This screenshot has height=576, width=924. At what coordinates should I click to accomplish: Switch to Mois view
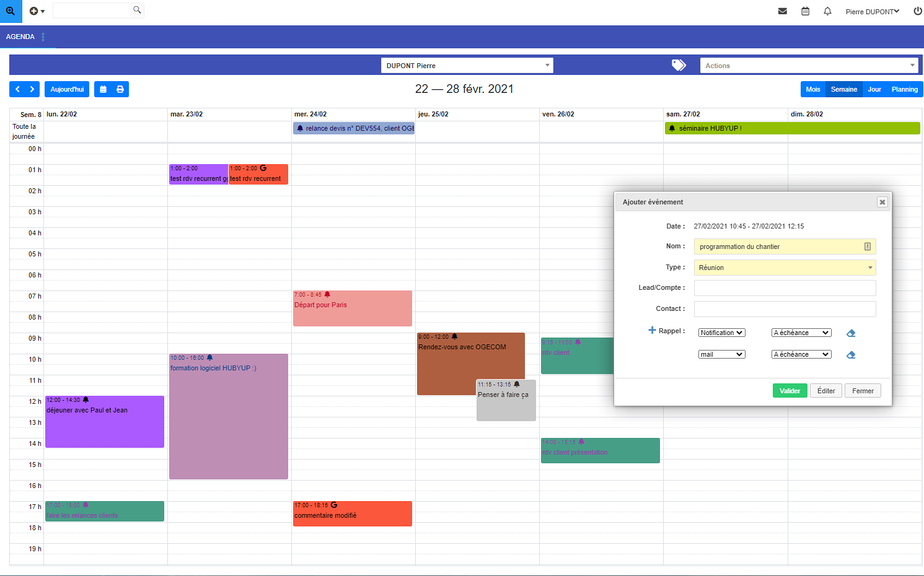click(813, 89)
